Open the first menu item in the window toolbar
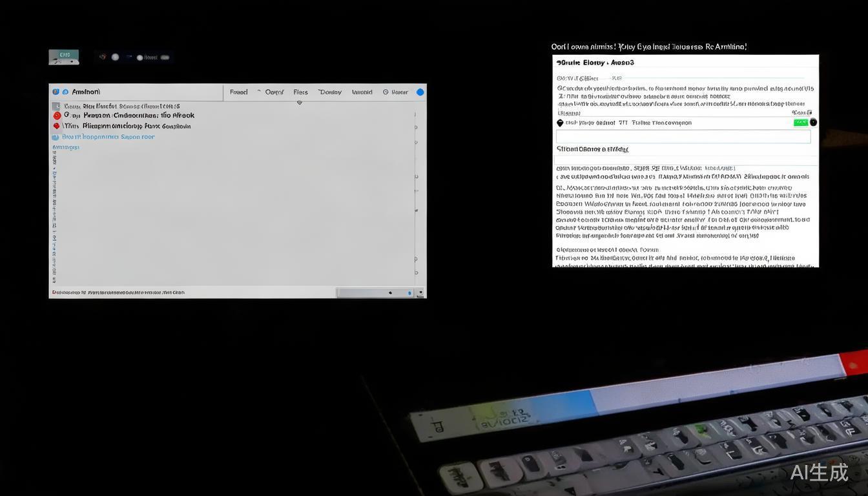 point(238,92)
